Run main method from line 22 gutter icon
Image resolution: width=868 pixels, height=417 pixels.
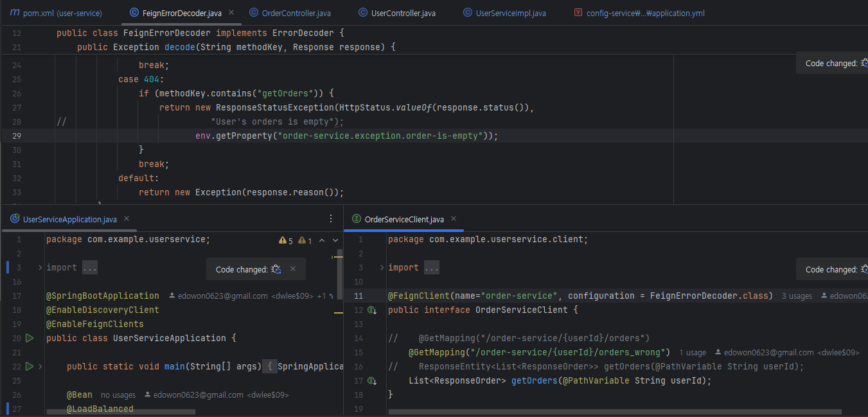point(29,366)
